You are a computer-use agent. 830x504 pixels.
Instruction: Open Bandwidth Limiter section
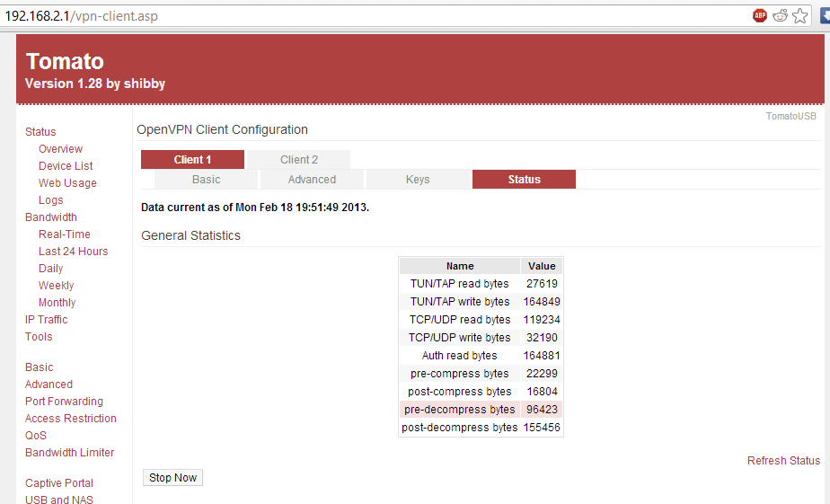point(69,453)
